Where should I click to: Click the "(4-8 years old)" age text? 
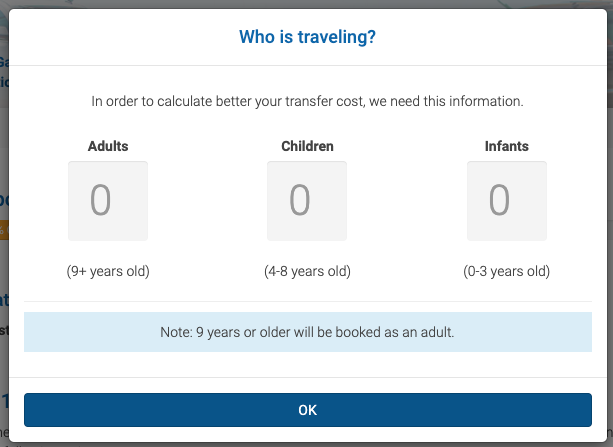pyautogui.click(x=307, y=271)
